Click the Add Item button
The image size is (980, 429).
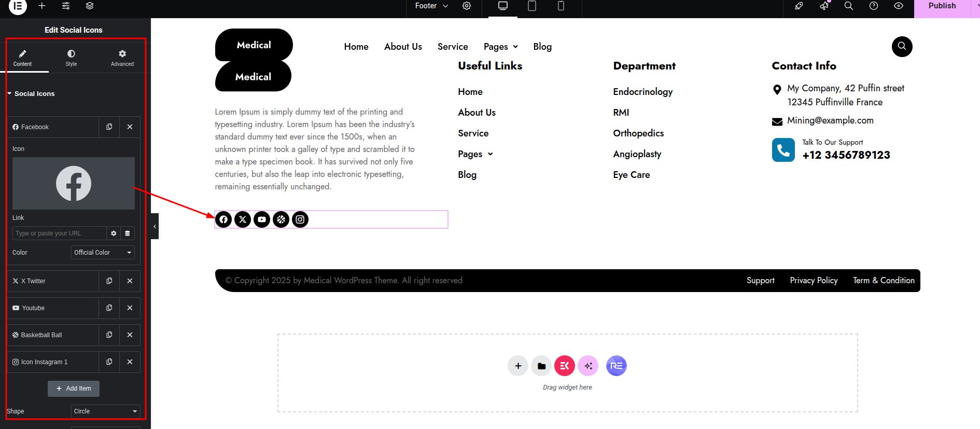(x=74, y=389)
